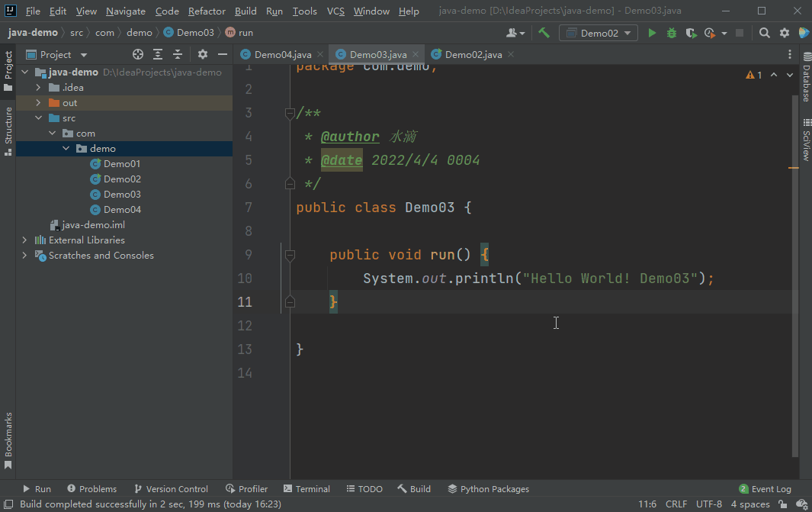Run with Coverage icon
This screenshot has height=512, width=812.
pos(690,33)
